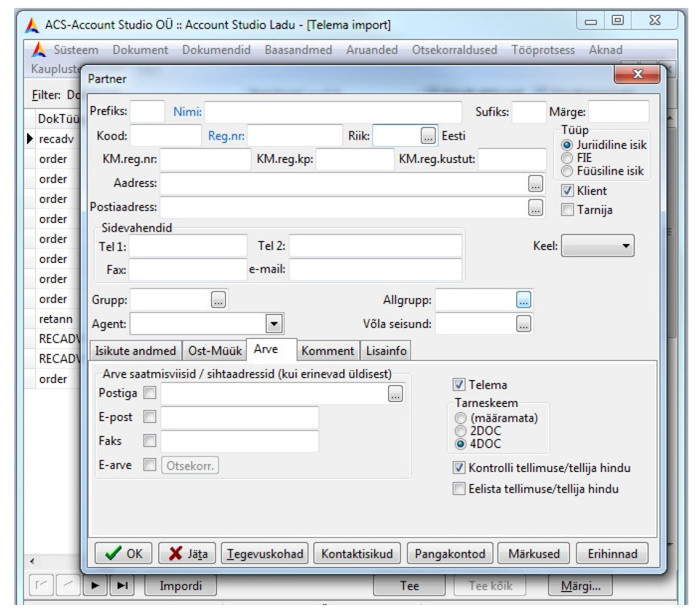
Task: Open the Dokument menu
Action: [x=140, y=50]
